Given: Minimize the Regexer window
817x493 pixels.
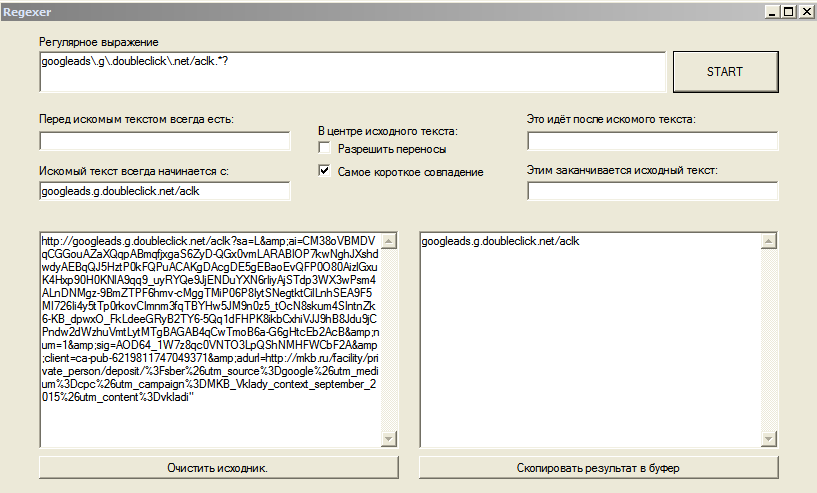Looking at the screenshot, I should [x=772, y=11].
